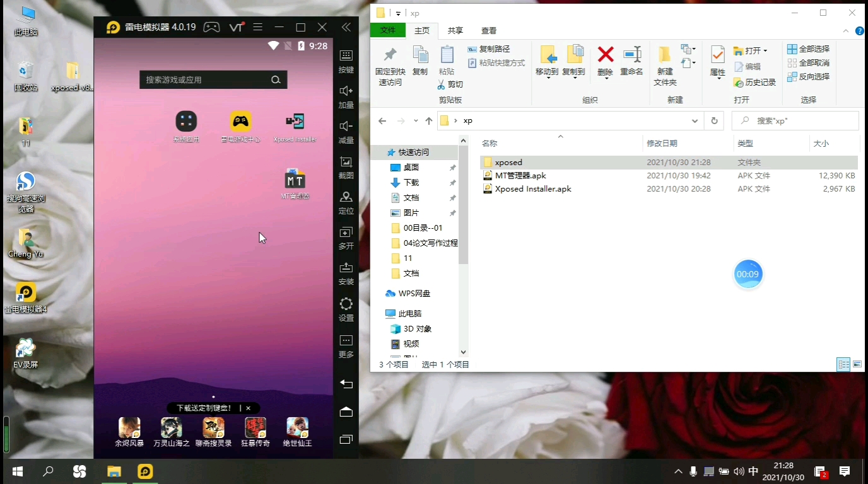Click 全部选择 select all
This screenshot has width=868, height=484.
pyautogui.click(x=808, y=49)
